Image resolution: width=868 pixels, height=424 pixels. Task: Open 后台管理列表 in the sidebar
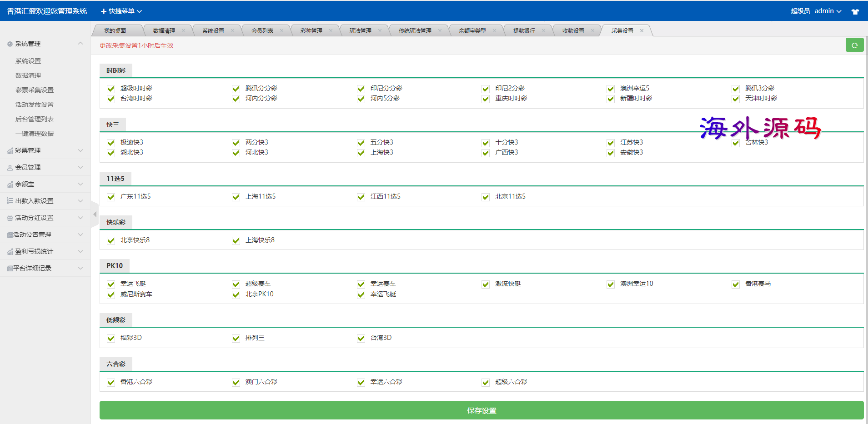[35, 120]
